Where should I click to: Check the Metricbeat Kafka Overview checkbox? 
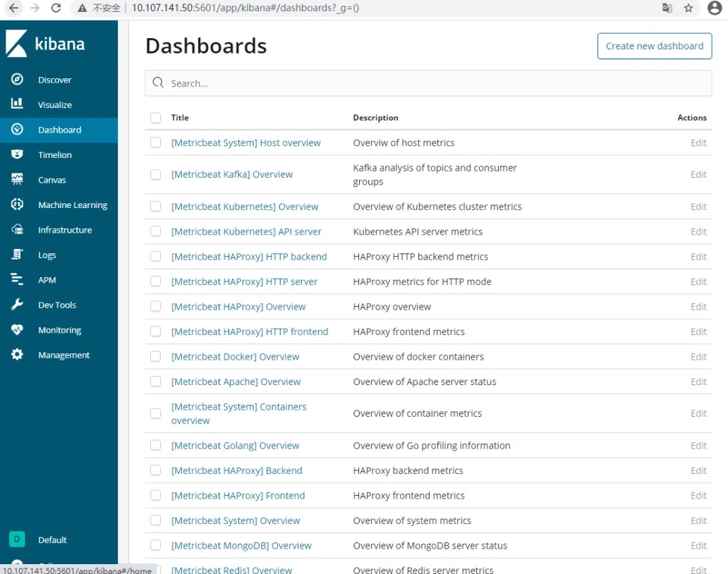[x=155, y=174]
